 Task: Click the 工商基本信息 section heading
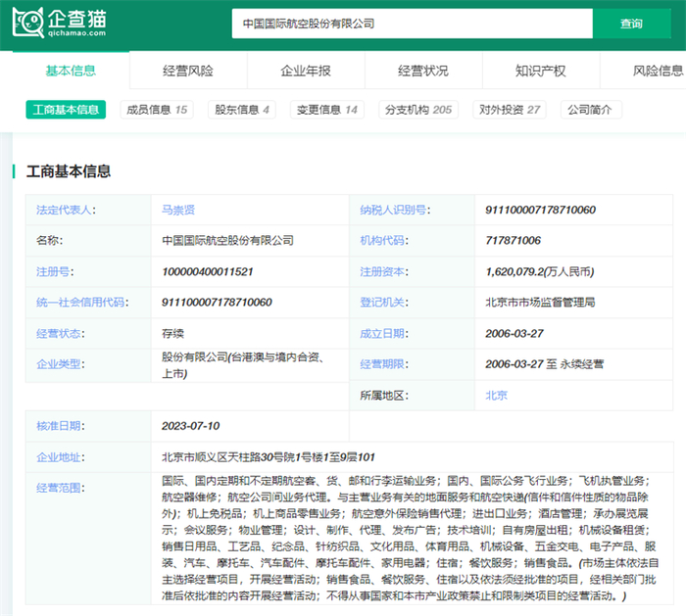coord(68,171)
